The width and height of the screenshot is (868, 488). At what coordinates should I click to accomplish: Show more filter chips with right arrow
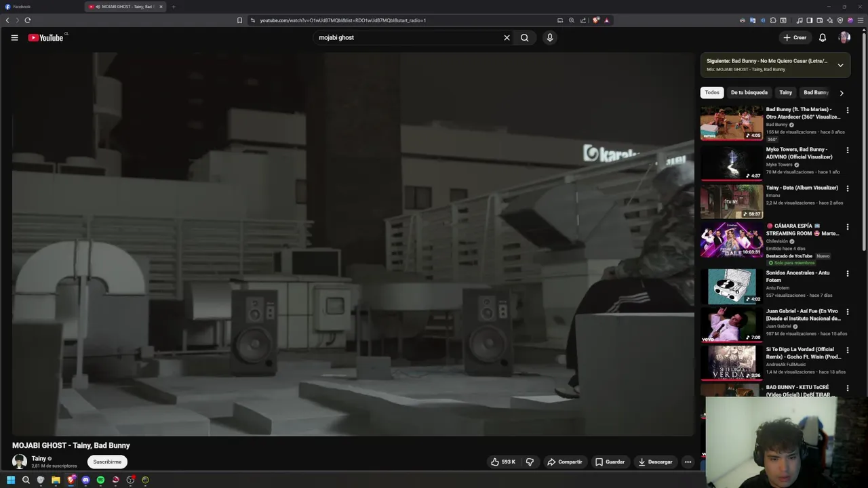tap(842, 93)
